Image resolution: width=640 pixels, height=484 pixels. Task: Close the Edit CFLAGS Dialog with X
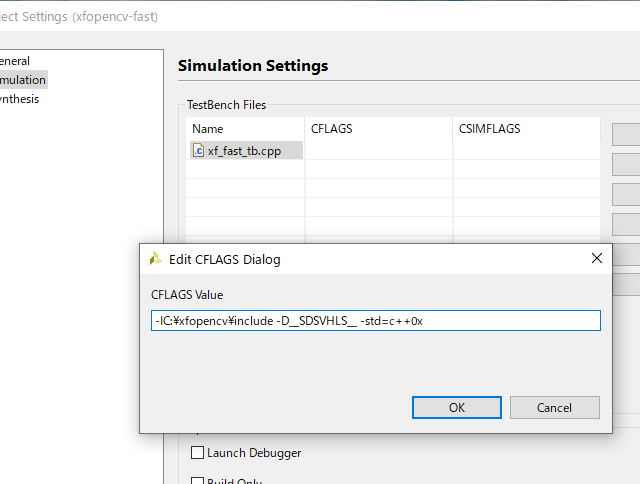pos(597,258)
